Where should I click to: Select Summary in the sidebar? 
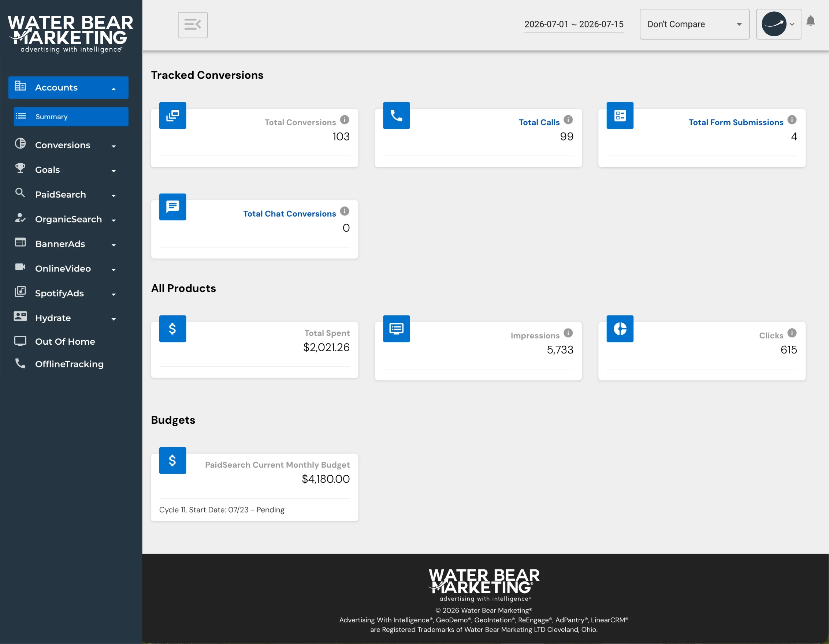71,116
